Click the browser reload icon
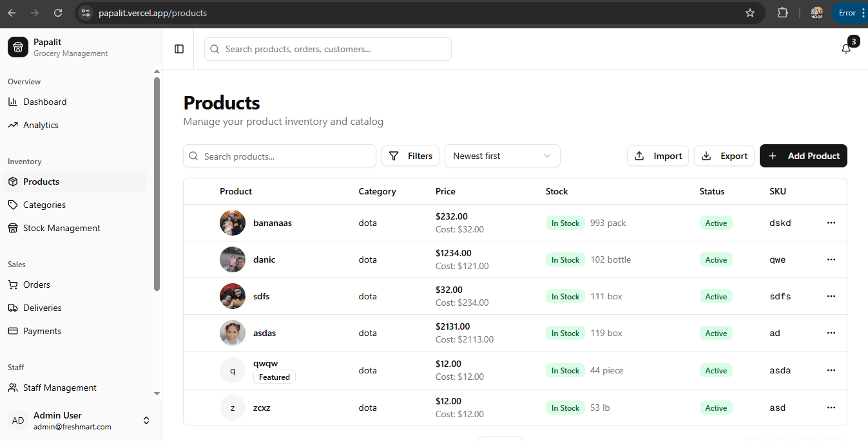This screenshot has height=441, width=868. point(58,13)
